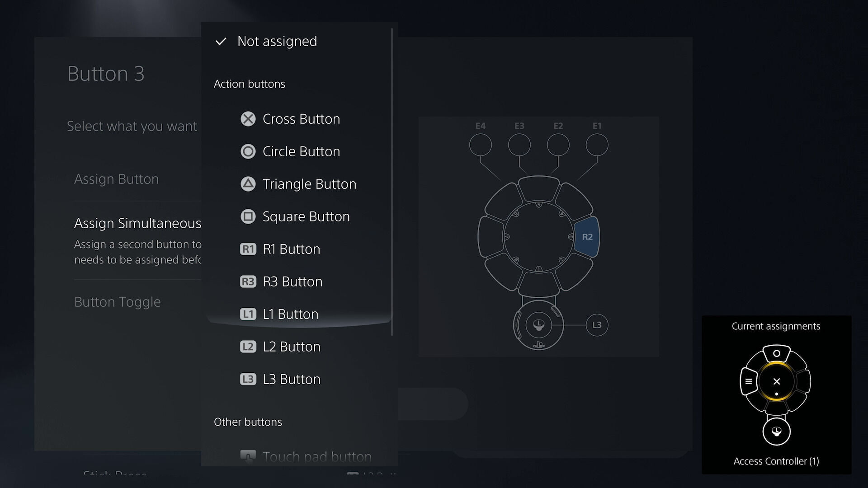Image resolution: width=868 pixels, height=488 pixels.
Task: Open the Button Toggle setting
Action: tap(118, 302)
